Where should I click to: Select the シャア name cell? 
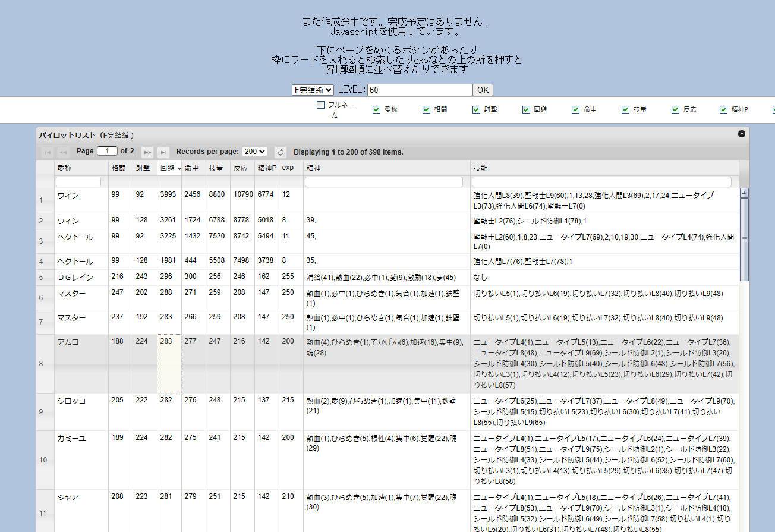[81, 511]
